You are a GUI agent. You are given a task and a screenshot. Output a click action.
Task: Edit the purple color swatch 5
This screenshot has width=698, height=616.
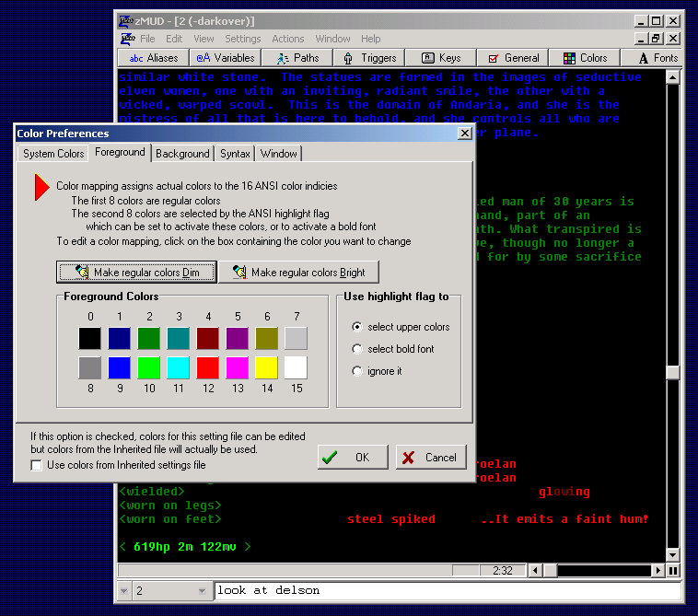click(x=237, y=338)
